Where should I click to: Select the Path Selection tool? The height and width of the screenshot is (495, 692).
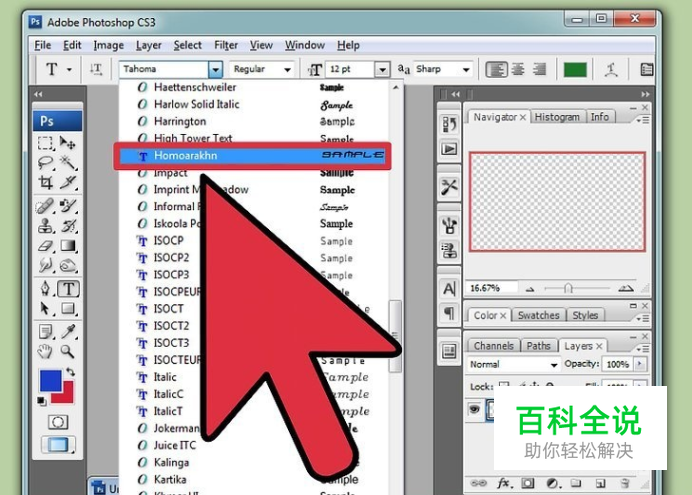click(45, 308)
